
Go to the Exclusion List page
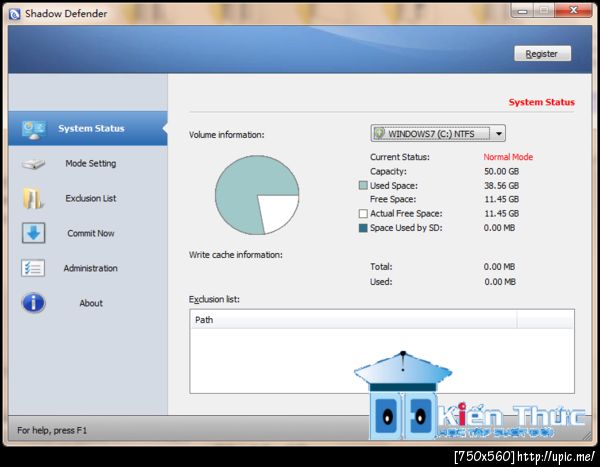click(91, 198)
